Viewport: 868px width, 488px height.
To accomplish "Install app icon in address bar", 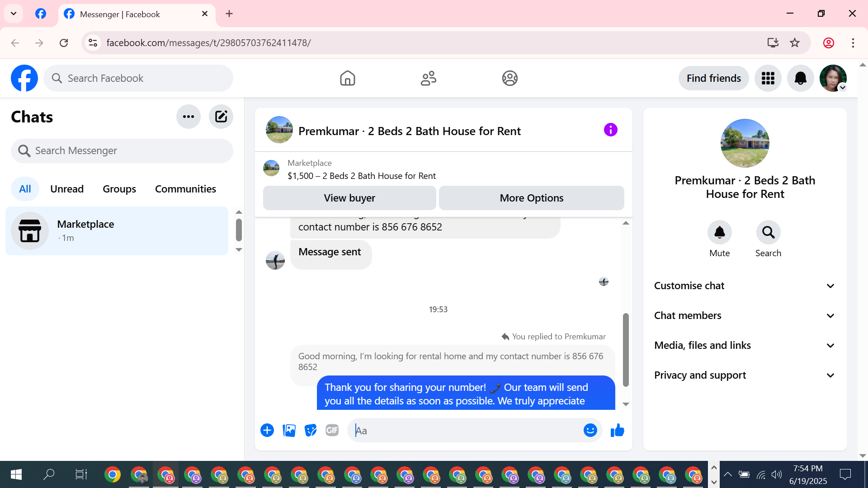I will [773, 42].
